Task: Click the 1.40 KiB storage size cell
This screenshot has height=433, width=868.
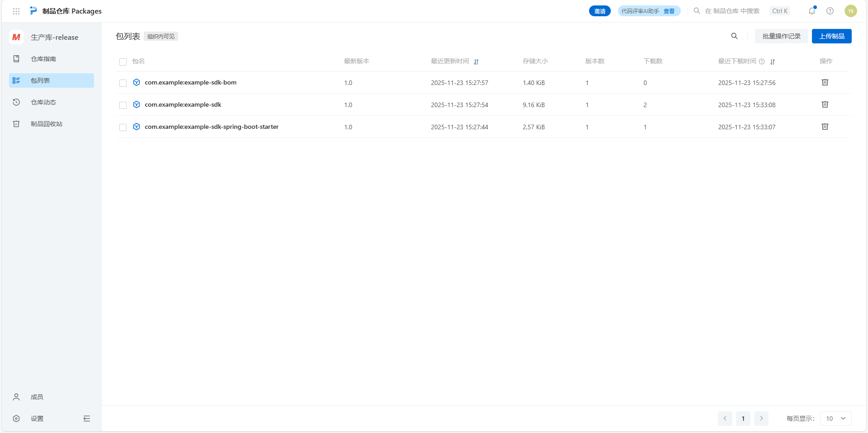Action: tap(534, 83)
